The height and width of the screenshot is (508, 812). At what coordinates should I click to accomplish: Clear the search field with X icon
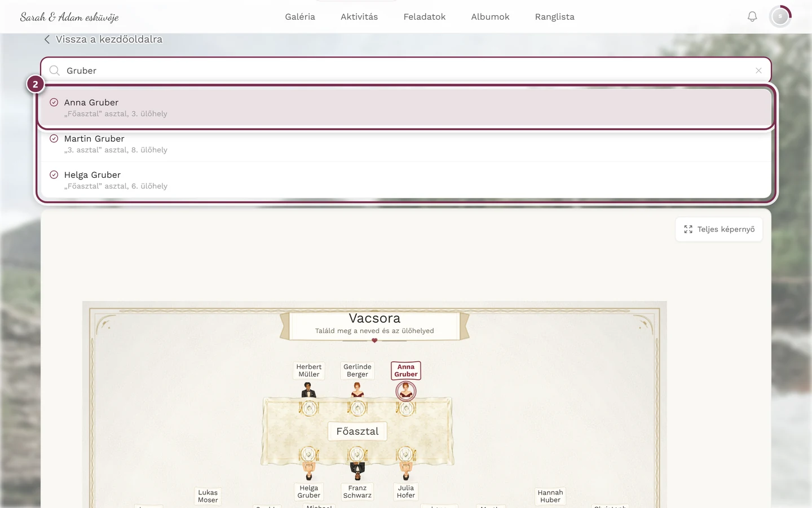click(x=758, y=71)
